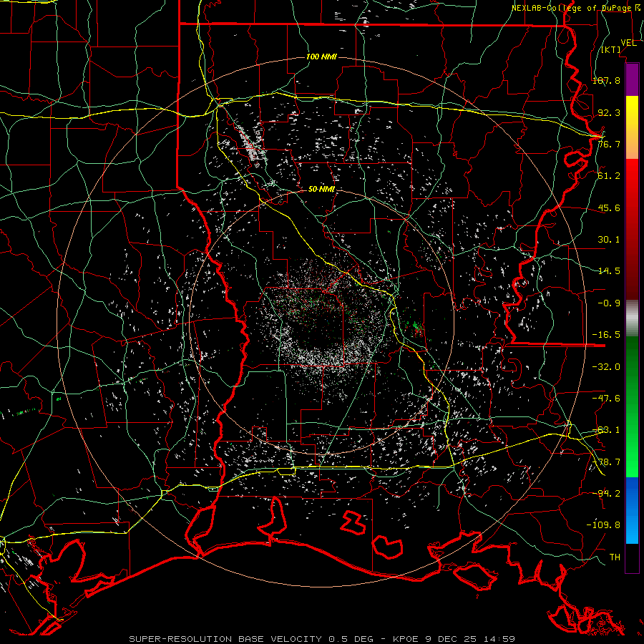Select the -109.8 velocity scale value
This screenshot has width=644, height=644.
click(604, 525)
